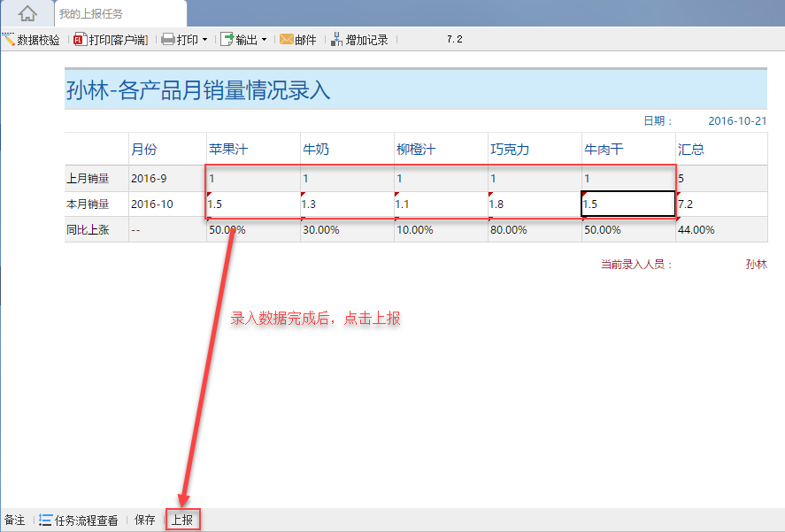Expand the 打印 dropdown arrow
Viewport: 785px width, 532px height.
click(x=204, y=40)
